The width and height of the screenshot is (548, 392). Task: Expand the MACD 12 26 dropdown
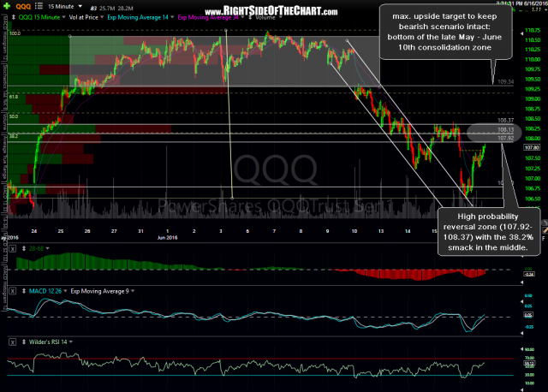coord(65,291)
